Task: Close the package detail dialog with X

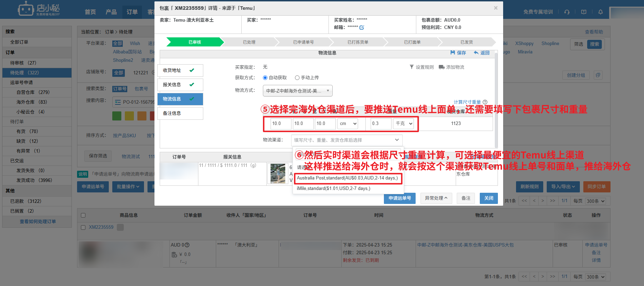Action: (x=495, y=8)
